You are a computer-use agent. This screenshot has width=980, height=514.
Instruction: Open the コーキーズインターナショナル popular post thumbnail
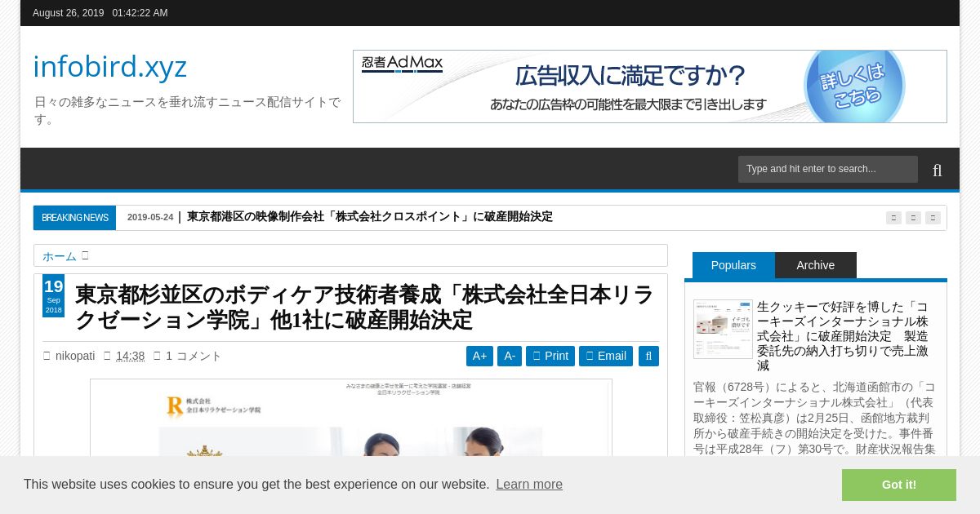coord(723,329)
